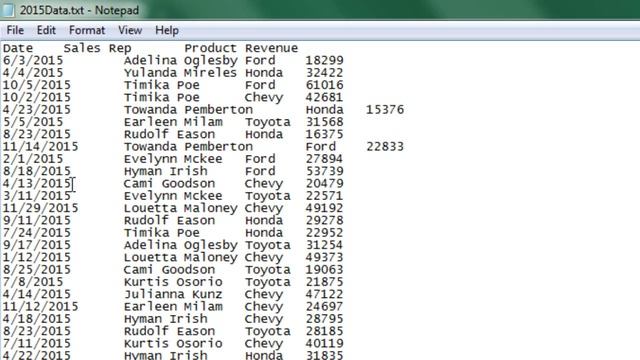This screenshot has width=640, height=360.
Task: Click revenue value 47122
Action: tap(324, 294)
